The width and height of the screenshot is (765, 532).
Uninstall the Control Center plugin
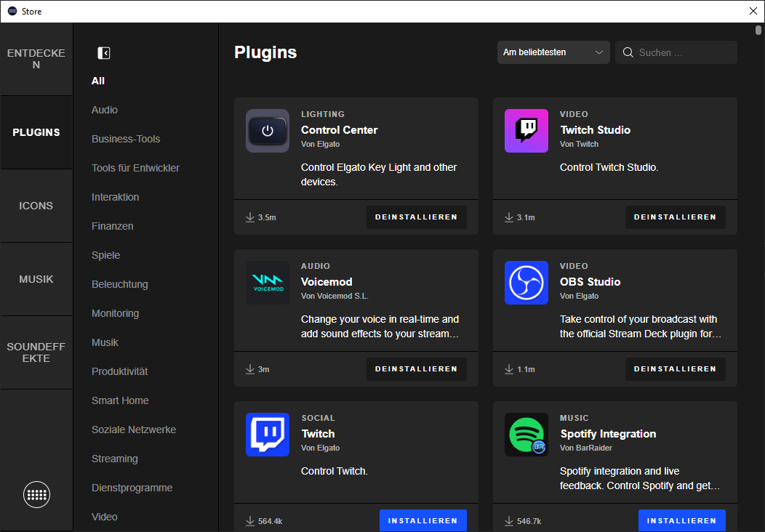point(416,217)
